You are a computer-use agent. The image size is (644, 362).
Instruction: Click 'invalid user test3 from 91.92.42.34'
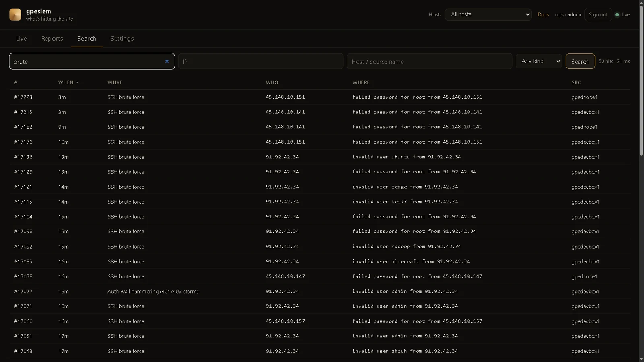[x=405, y=202]
